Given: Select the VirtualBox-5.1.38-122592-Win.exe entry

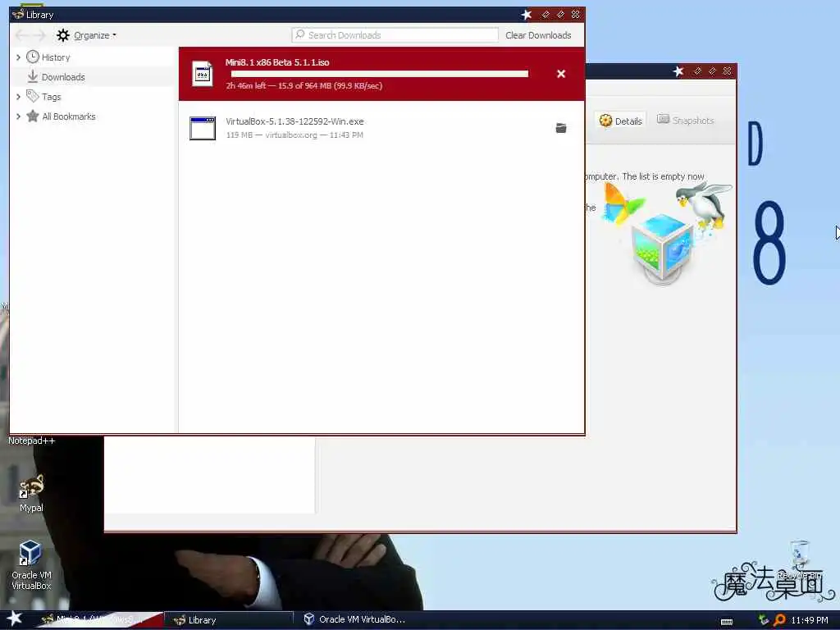Looking at the screenshot, I should coord(381,128).
